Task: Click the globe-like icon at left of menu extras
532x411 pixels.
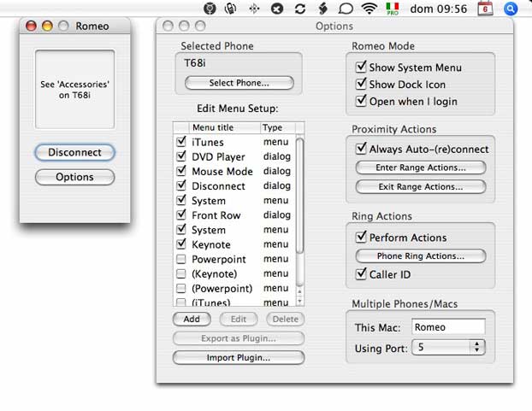Action: (x=210, y=9)
